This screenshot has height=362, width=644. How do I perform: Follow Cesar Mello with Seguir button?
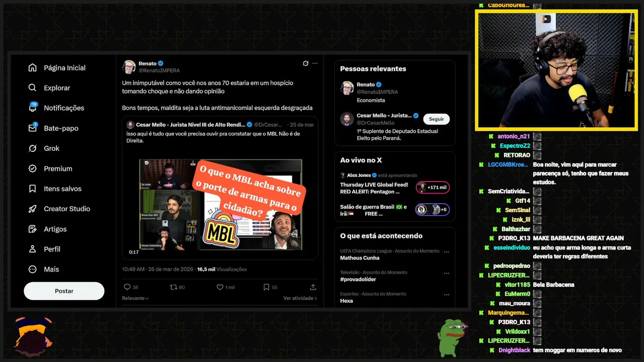point(436,119)
